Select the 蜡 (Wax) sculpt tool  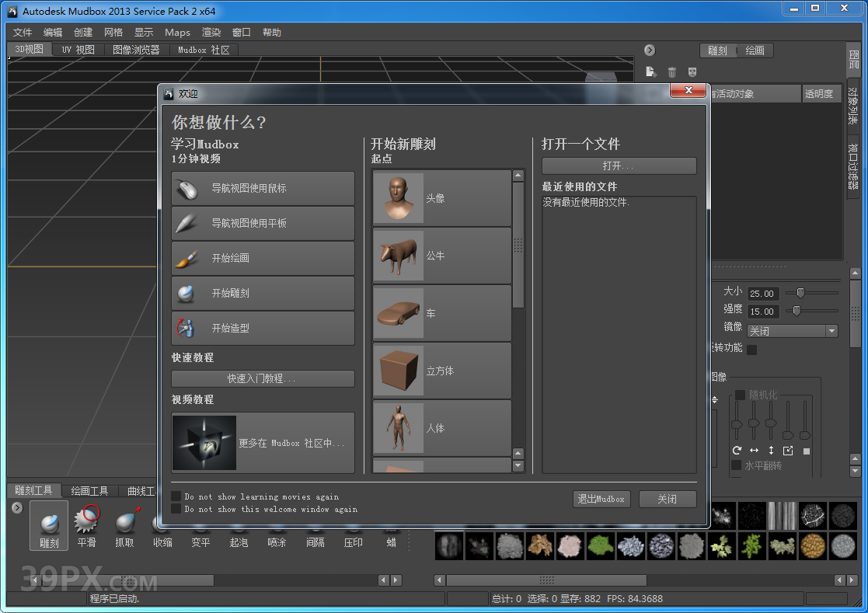click(x=392, y=525)
